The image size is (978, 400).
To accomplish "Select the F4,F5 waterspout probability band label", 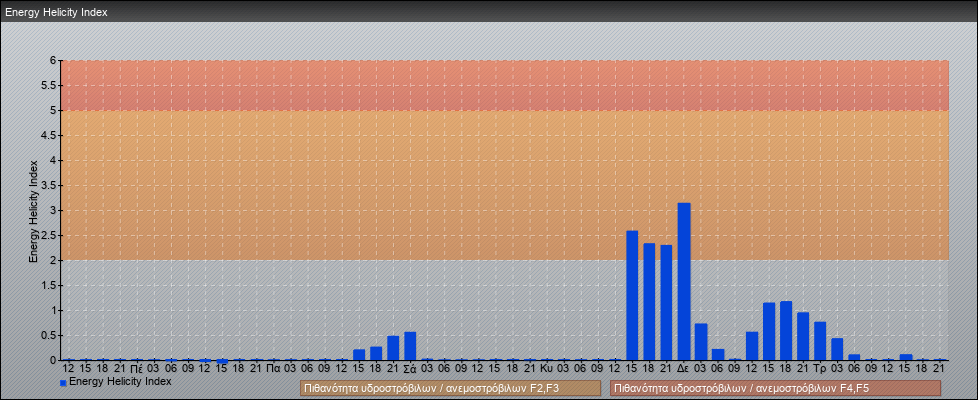I will 775,389.
